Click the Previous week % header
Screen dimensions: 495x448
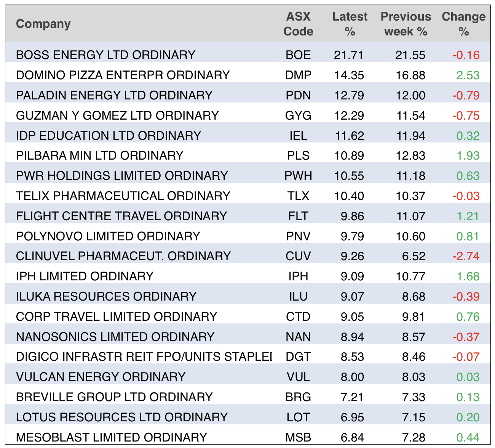coord(406,24)
